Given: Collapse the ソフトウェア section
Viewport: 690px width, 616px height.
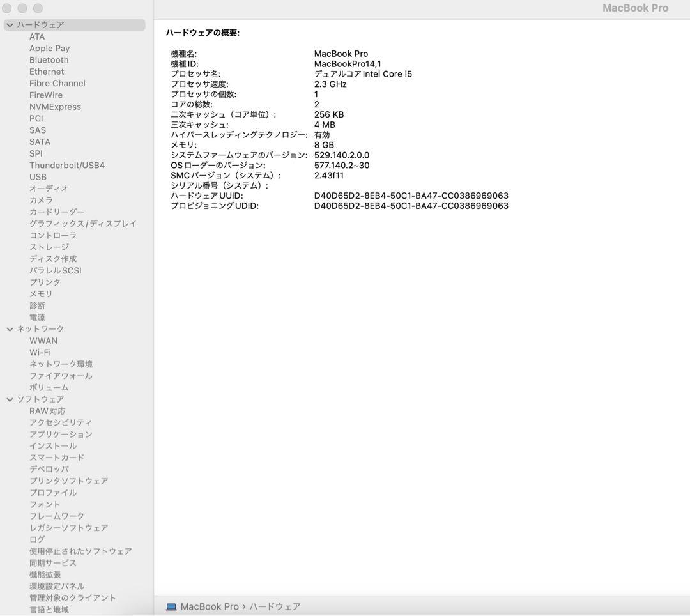Looking at the screenshot, I should tap(9, 399).
